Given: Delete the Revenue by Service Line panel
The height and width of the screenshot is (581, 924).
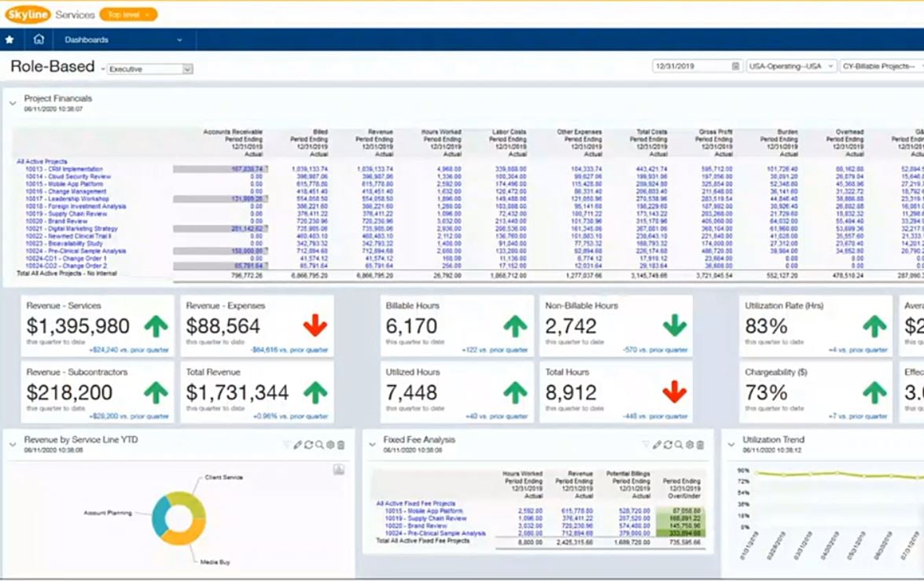Looking at the screenshot, I should (341, 445).
